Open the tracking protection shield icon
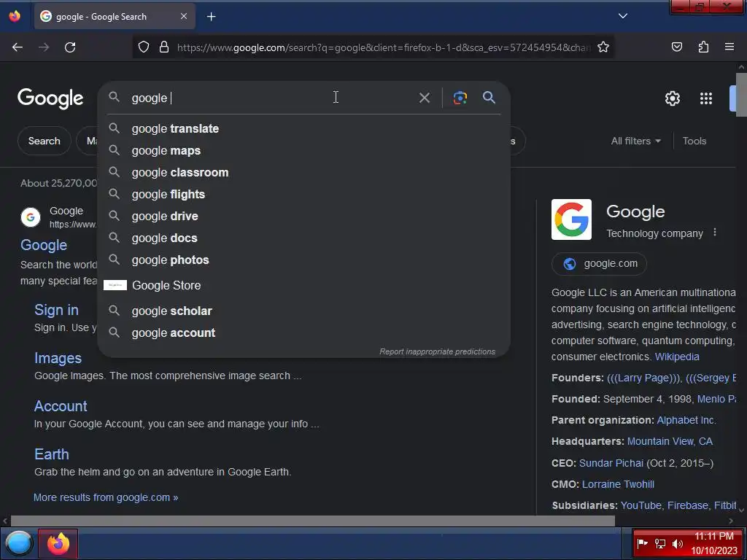 [x=144, y=47]
